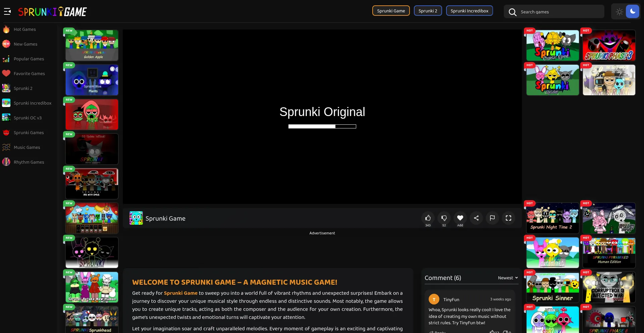Click the Sprunki 2 header button
This screenshot has height=333, width=644.
tap(428, 11)
